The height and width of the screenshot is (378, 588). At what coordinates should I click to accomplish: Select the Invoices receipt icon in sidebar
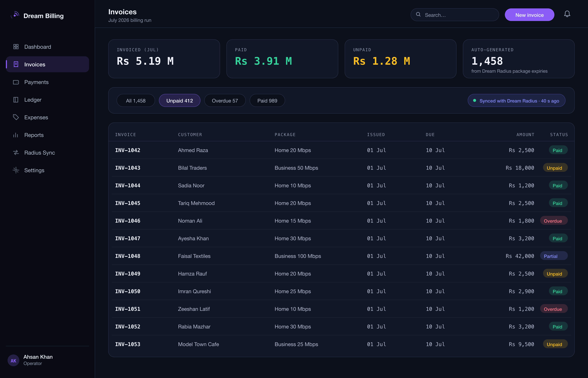(x=16, y=64)
